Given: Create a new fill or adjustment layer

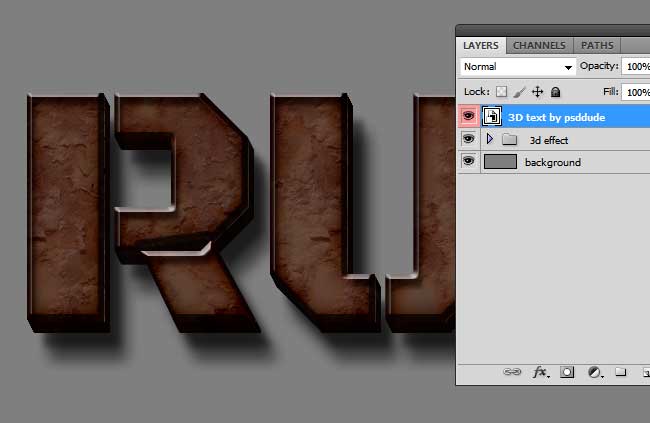Looking at the screenshot, I should [x=594, y=372].
